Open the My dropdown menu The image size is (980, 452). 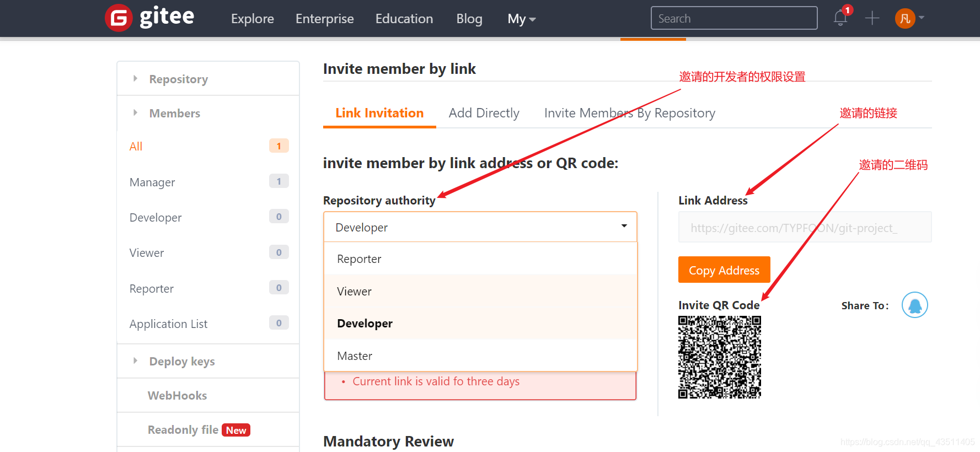[521, 19]
